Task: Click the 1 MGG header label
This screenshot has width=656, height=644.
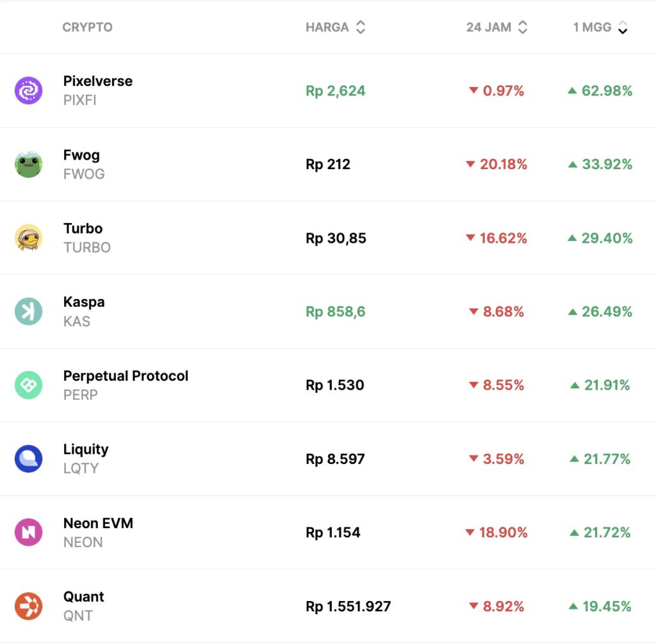Action: [x=592, y=28]
